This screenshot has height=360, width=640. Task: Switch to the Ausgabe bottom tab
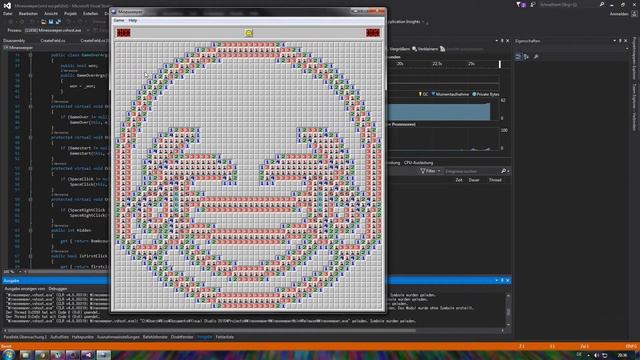204,337
